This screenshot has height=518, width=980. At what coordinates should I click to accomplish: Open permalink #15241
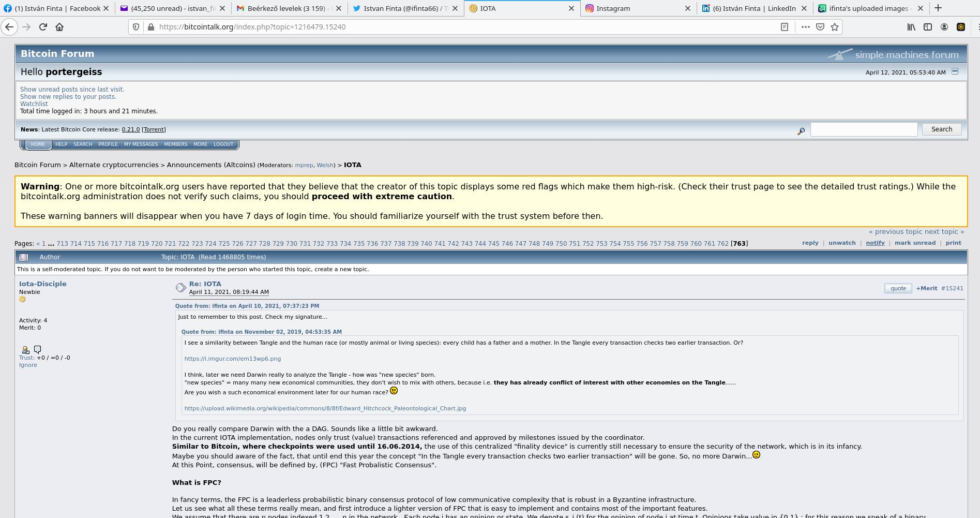click(952, 288)
